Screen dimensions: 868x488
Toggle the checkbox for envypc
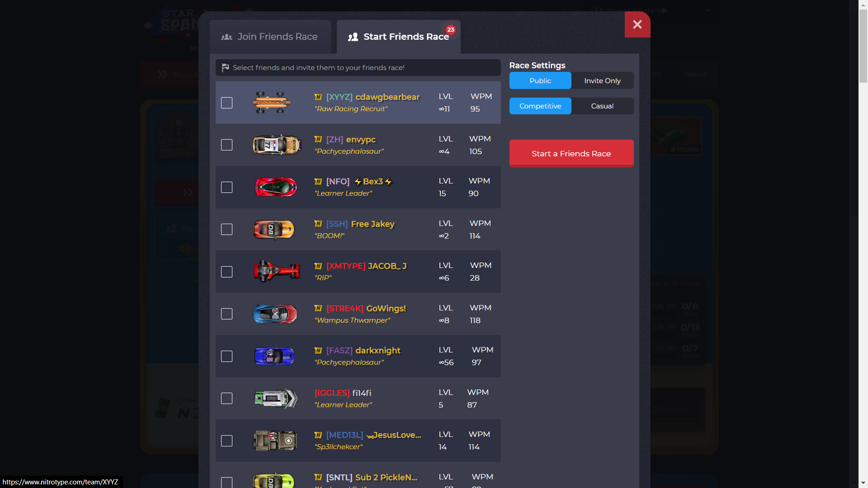[x=226, y=145]
